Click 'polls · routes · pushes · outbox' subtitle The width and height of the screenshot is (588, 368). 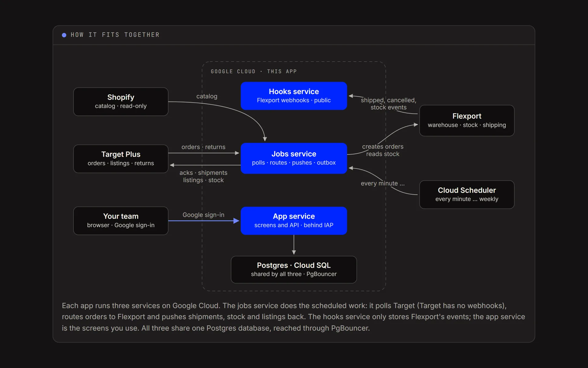click(294, 163)
